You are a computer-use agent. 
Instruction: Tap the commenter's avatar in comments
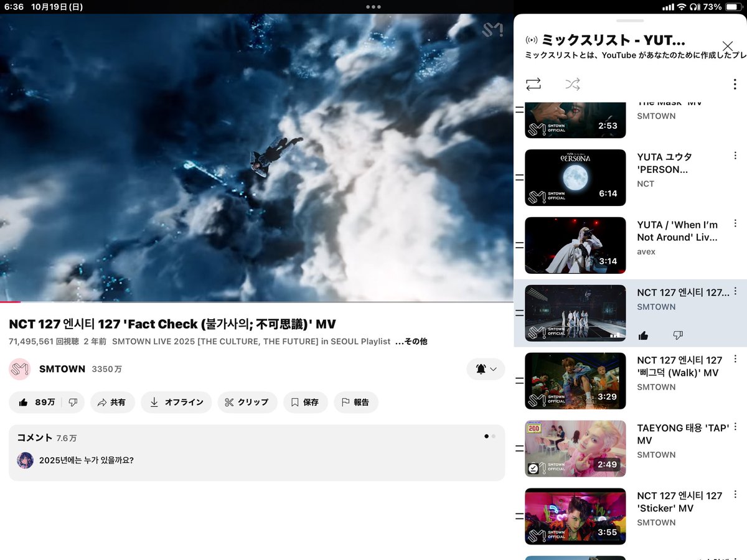[x=25, y=460]
